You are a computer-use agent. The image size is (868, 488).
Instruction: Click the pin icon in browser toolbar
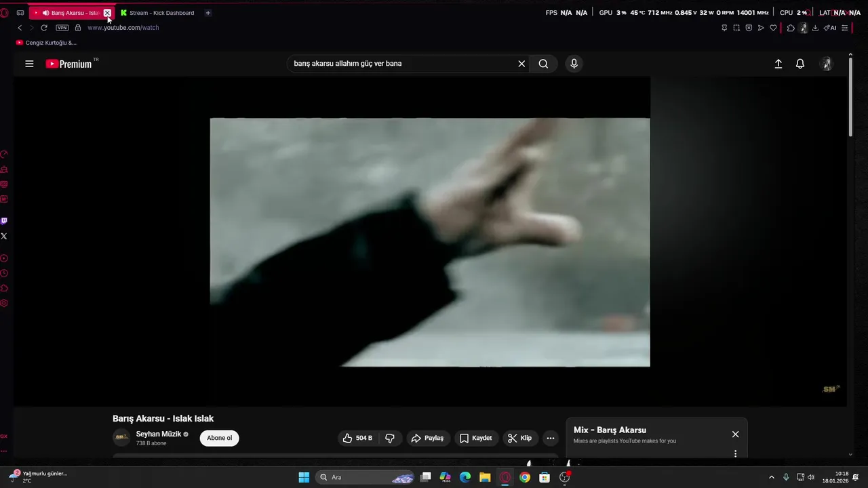(x=724, y=28)
